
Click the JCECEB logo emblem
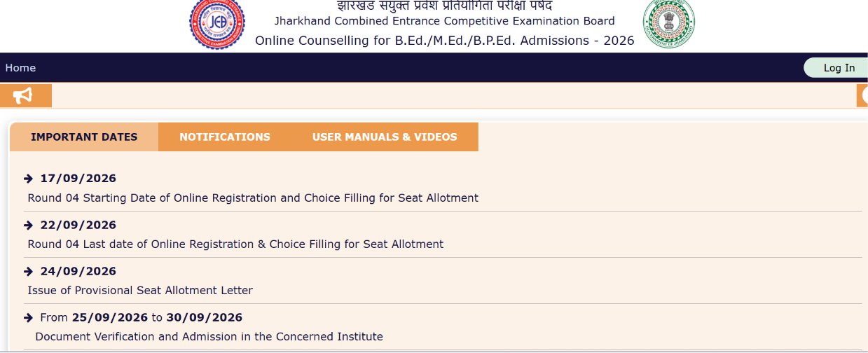(x=216, y=23)
